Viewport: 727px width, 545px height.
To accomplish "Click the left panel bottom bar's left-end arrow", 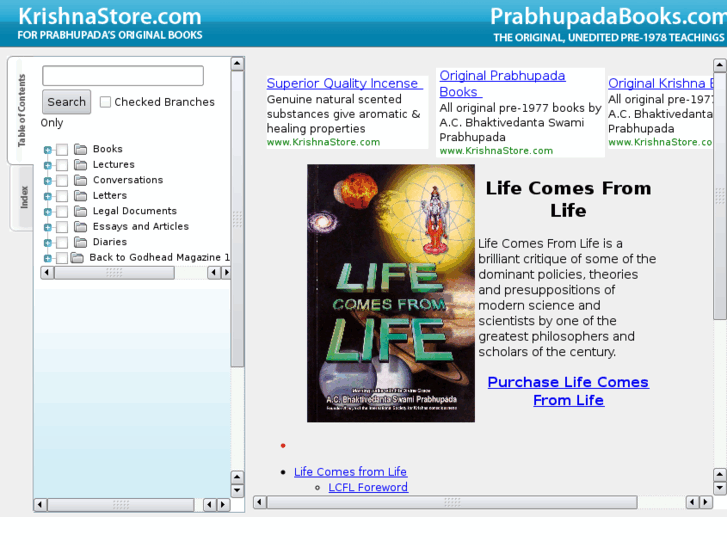I will [40, 505].
